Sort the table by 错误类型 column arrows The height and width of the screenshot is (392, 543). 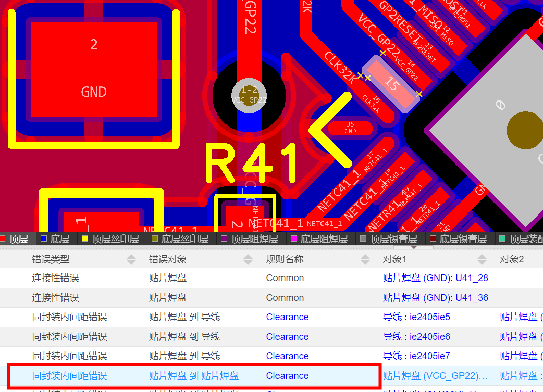pyautogui.click(x=131, y=259)
